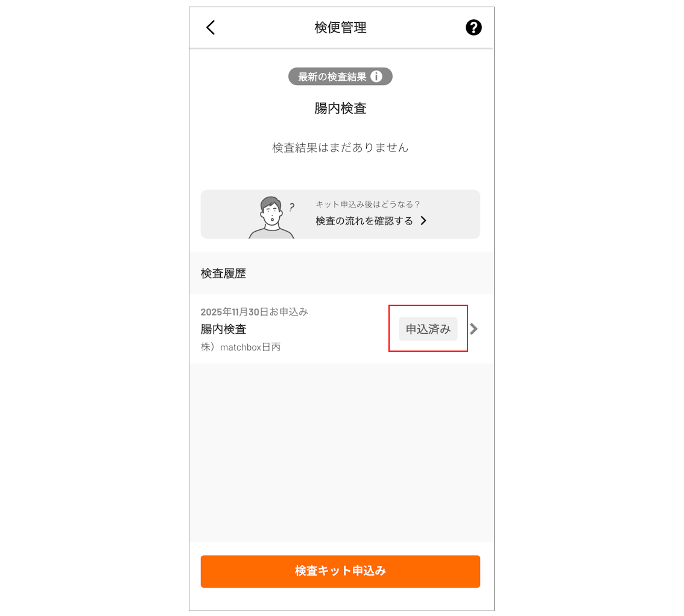The height and width of the screenshot is (616, 684).
Task: Click the gray flow guide banner card
Action: pos(340,214)
